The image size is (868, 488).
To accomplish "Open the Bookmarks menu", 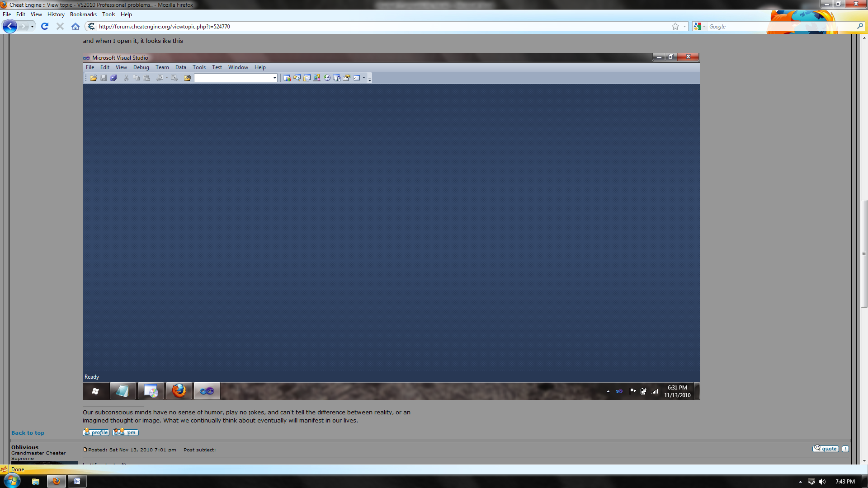I will 83,14.
